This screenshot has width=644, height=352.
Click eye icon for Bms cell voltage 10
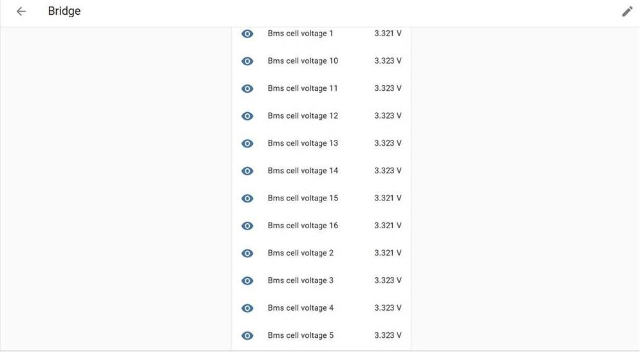pyautogui.click(x=247, y=61)
